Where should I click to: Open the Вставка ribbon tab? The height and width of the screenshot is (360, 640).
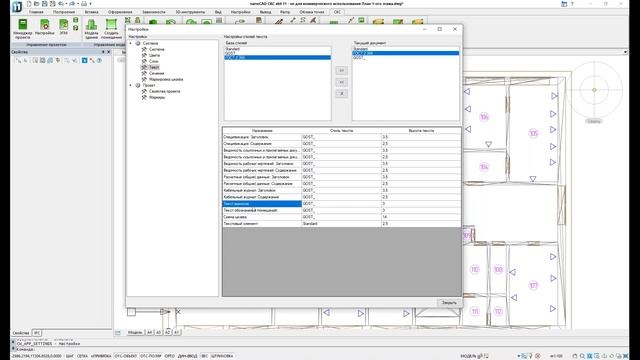pos(91,12)
